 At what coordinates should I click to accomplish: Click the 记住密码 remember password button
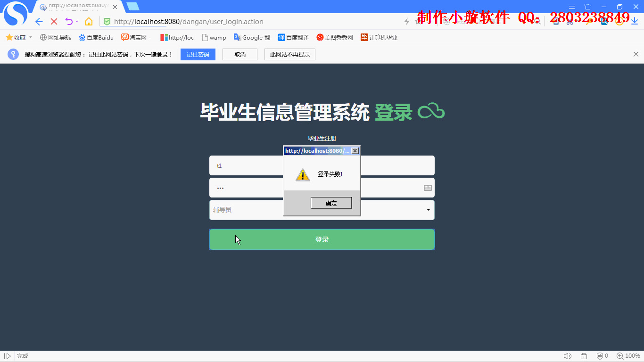pyautogui.click(x=198, y=54)
